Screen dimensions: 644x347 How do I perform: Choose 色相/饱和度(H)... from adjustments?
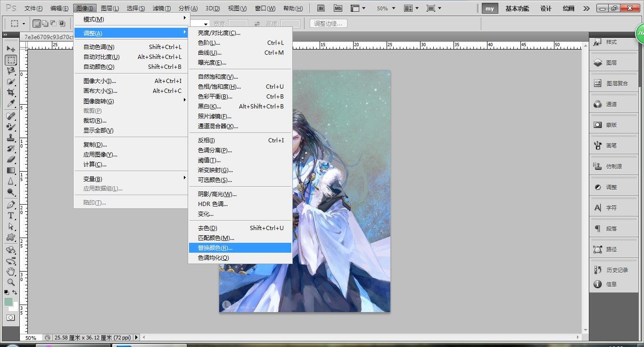pyautogui.click(x=219, y=87)
